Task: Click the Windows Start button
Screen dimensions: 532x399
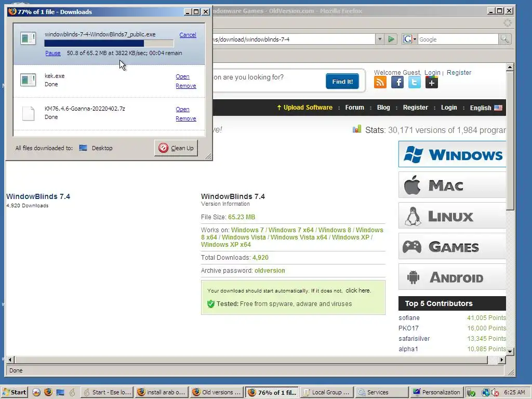Action: coord(15,392)
